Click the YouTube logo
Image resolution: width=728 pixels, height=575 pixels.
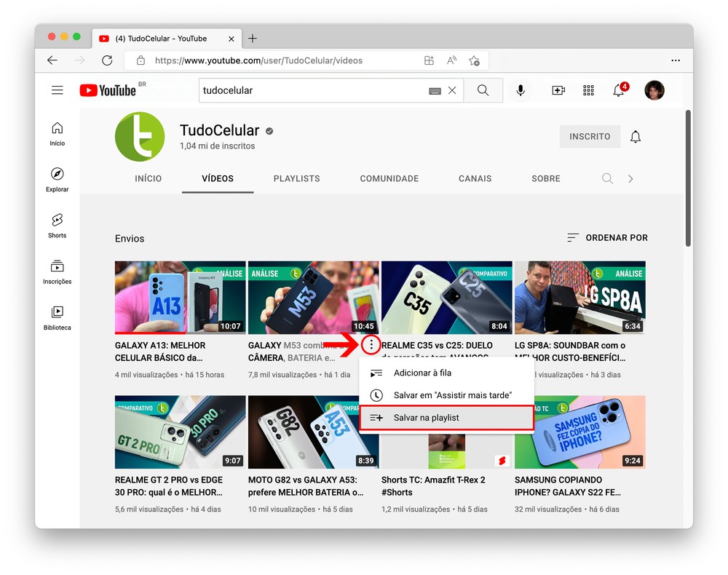click(x=108, y=90)
